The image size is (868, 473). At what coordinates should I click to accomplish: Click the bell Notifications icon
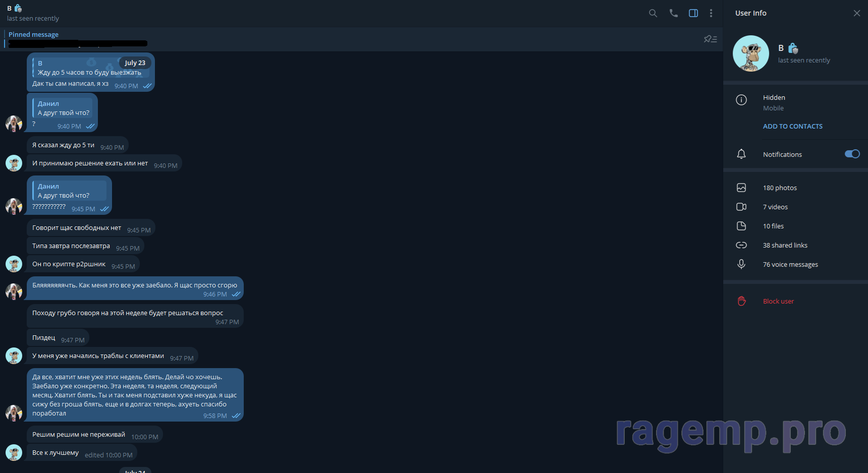pyautogui.click(x=741, y=154)
